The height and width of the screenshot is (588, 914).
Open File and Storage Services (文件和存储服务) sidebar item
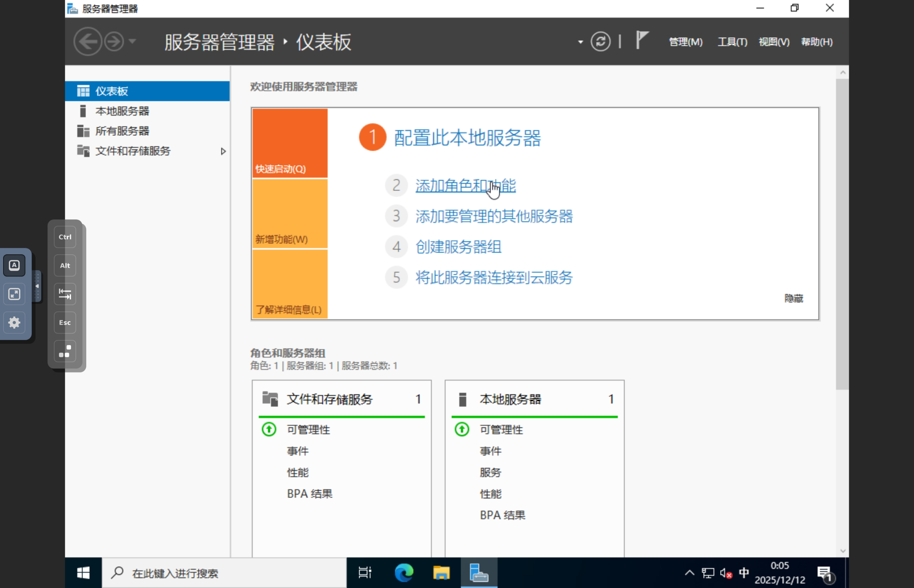point(132,151)
